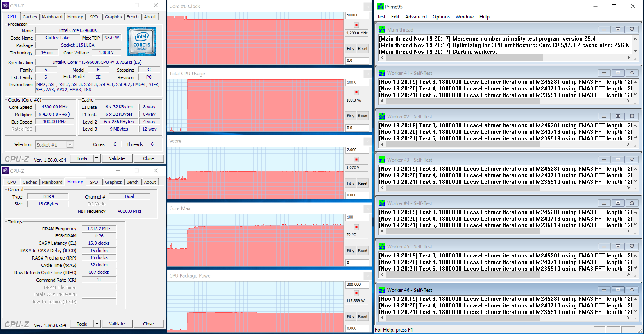Screen dimensions: 644x334
Task: Click Reset on the Core Max graph
Action: (363, 250)
